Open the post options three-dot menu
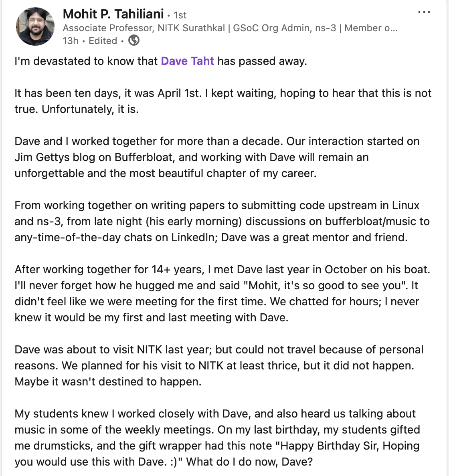Image resolution: width=449 pixels, height=476 pixels. [424, 12]
